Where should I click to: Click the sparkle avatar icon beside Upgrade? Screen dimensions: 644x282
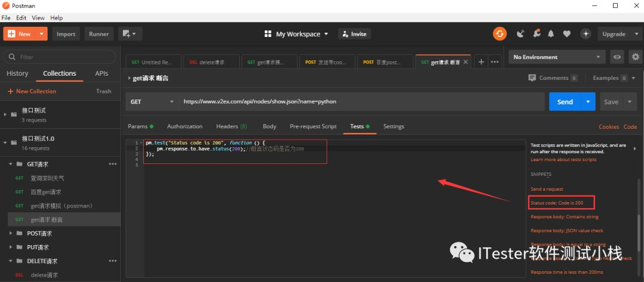coord(586,33)
